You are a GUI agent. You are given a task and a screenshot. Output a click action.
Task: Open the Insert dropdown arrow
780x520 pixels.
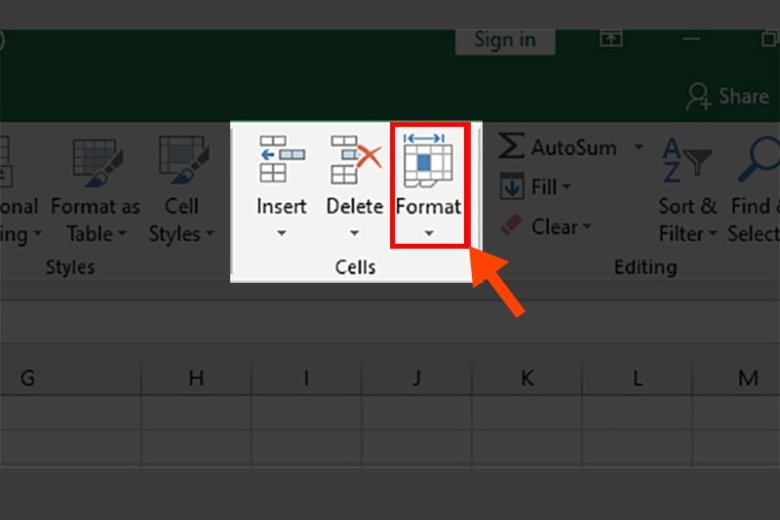coord(282,233)
